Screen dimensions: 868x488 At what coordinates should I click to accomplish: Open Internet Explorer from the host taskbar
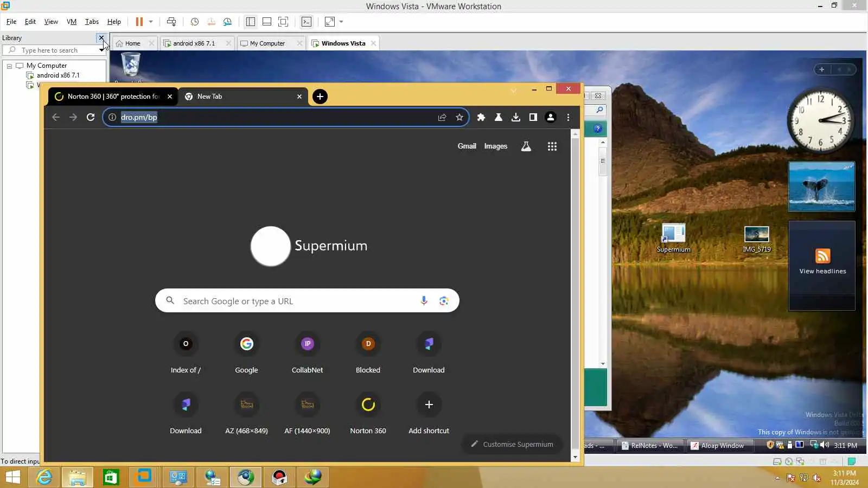coord(44,477)
